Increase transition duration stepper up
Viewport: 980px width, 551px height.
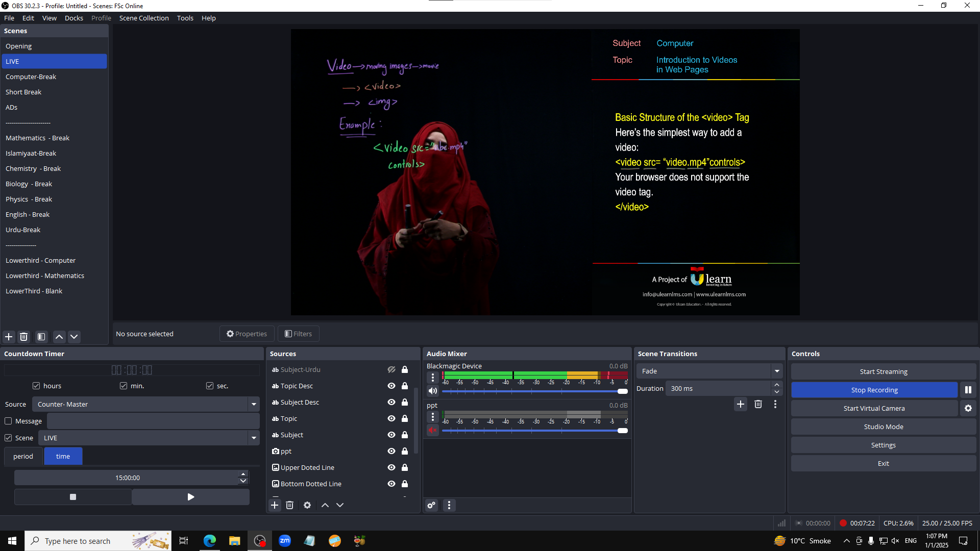click(777, 385)
